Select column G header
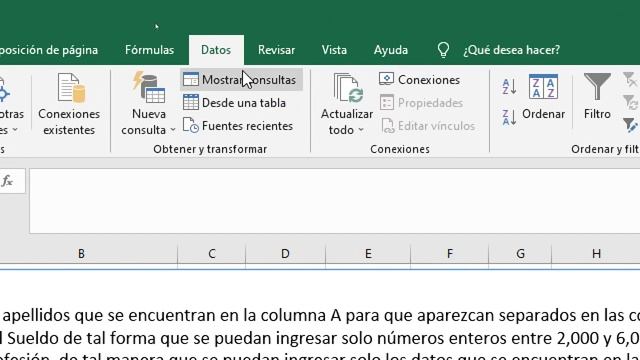640x360 pixels. click(x=520, y=254)
